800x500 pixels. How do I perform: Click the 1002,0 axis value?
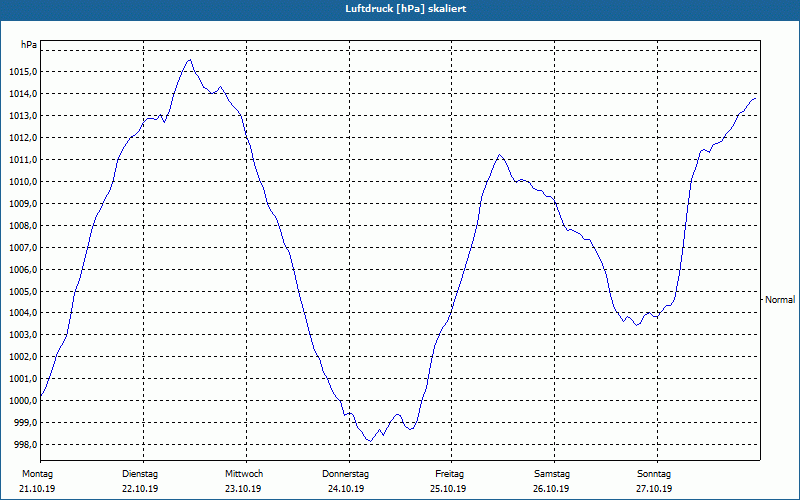(23, 357)
